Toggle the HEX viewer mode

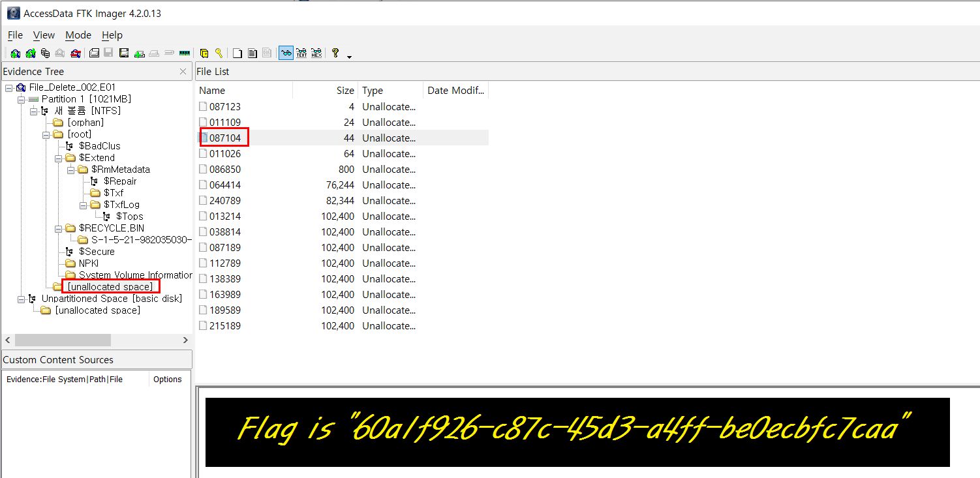click(x=316, y=53)
